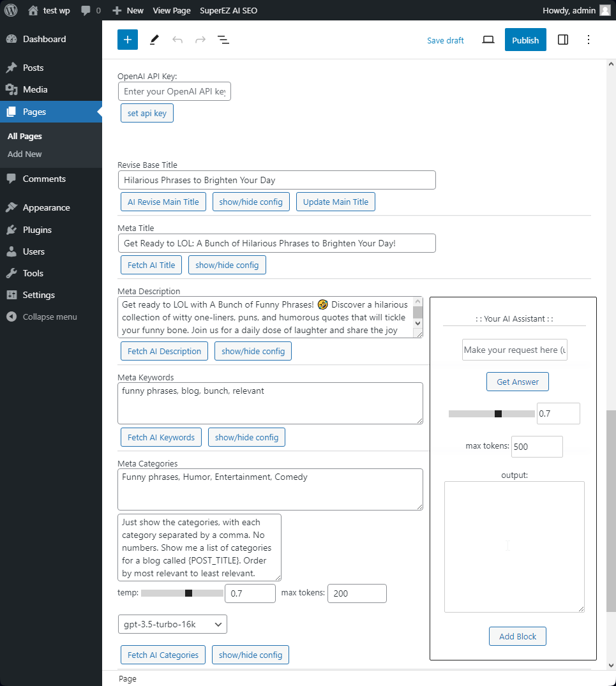
Task: Click the Meta Title text field
Action: pos(277,243)
